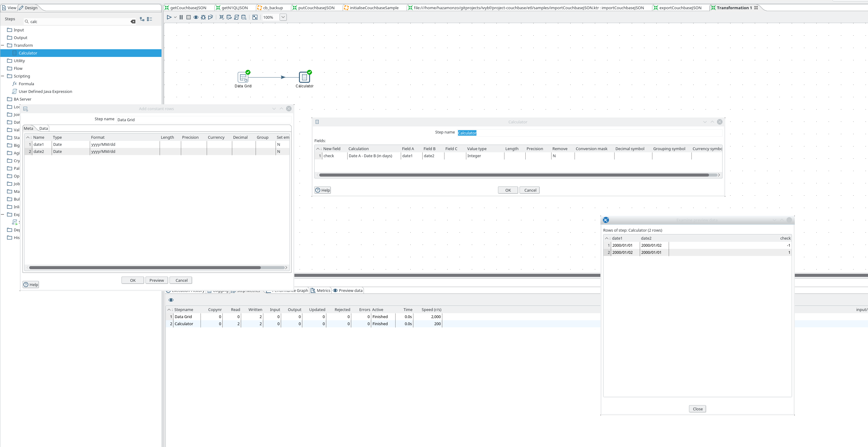Preview the transformation using the toolbar eye icon
The image size is (868, 447).
pos(196,17)
